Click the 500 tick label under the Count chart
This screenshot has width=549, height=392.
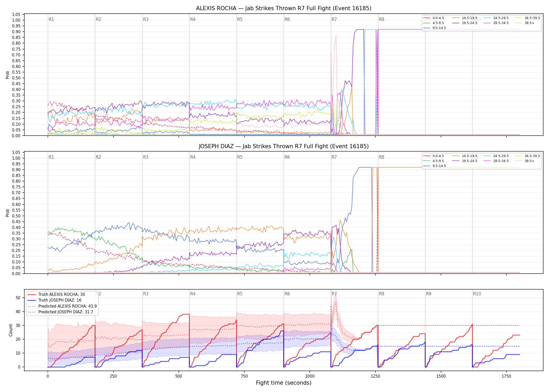pos(179,376)
